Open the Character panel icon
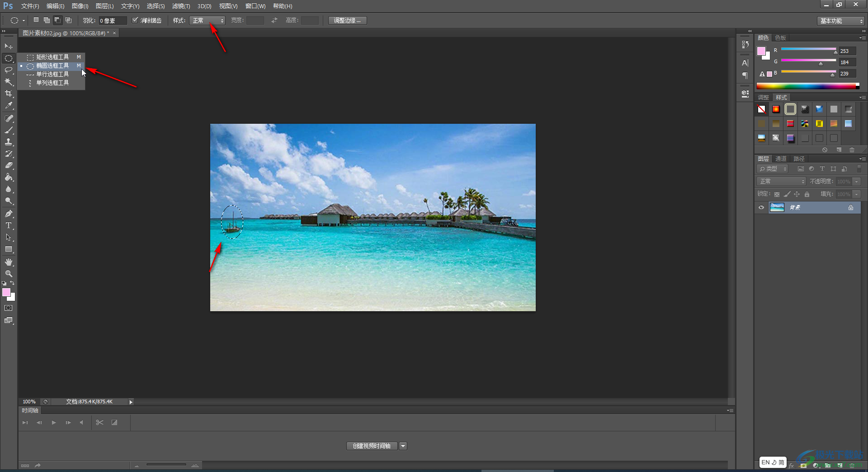Image resolution: width=868 pixels, height=472 pixels. tap(745, 63)
